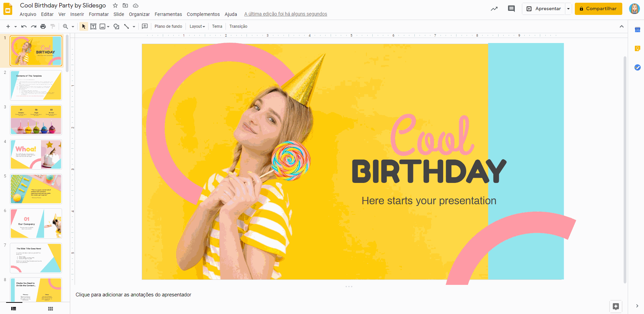Insert an image
This screenshot has width=644, height=314.
102,26
